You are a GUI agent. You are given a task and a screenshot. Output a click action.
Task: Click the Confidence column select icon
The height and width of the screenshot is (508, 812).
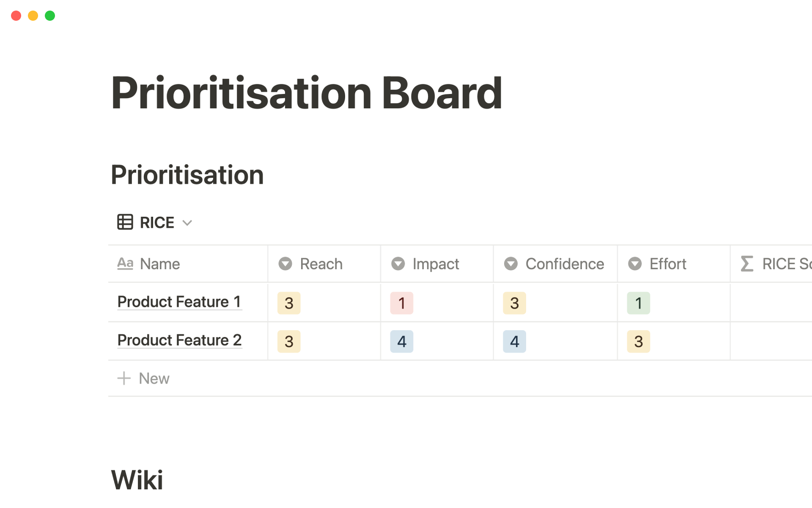[x=511, y=264]
